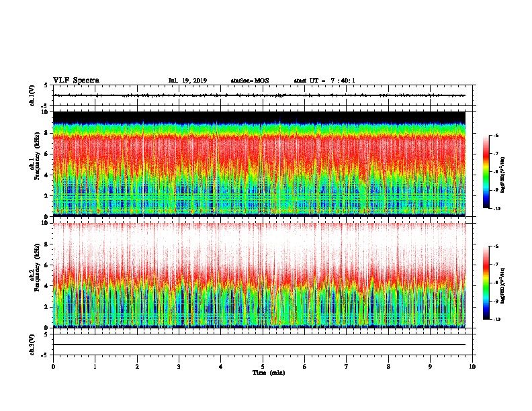The image size is (532, 411).
Task: Click time axis tick label '6'
Action: point(305,367)
